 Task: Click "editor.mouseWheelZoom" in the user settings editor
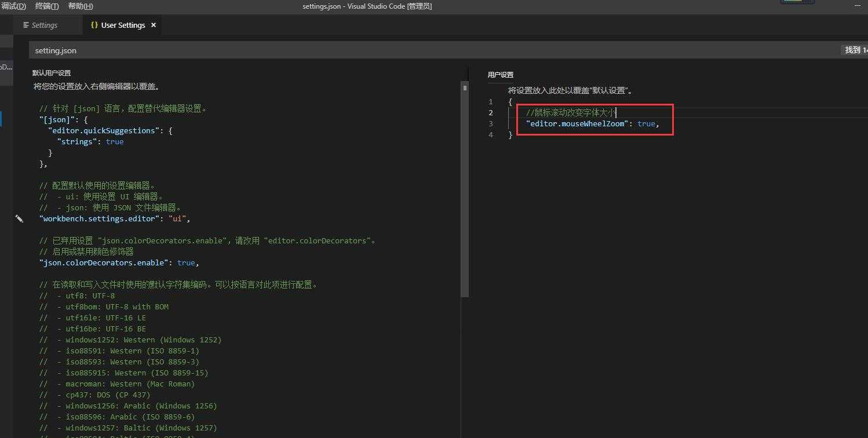pos(577,123)
